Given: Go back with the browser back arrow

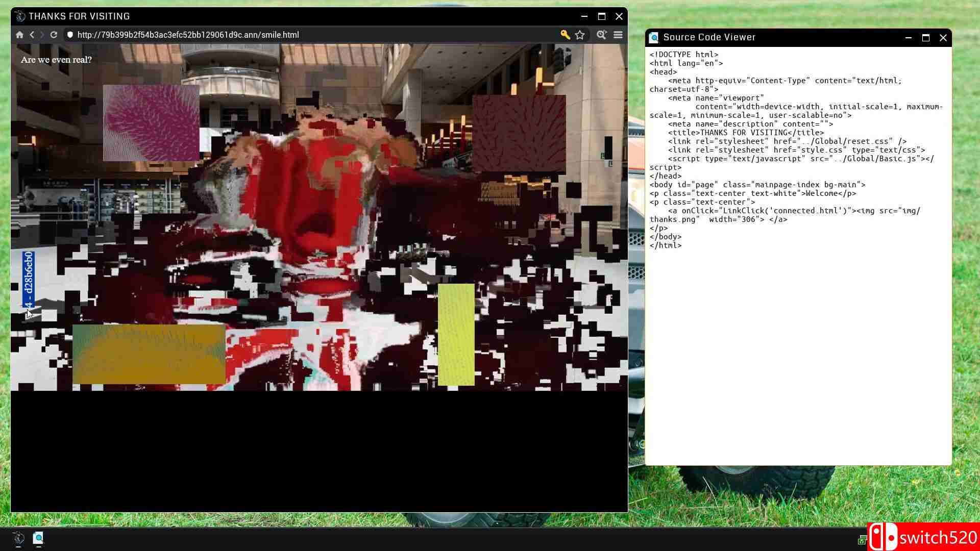Looking at the screenshot, I should 32,35.
